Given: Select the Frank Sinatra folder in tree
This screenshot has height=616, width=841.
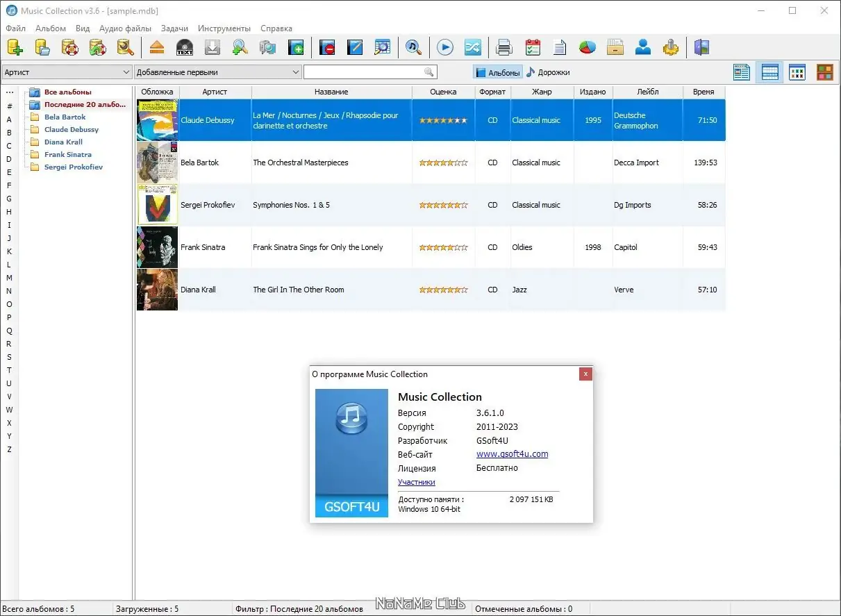Looking at the screenshot, I should click(67, 155).
